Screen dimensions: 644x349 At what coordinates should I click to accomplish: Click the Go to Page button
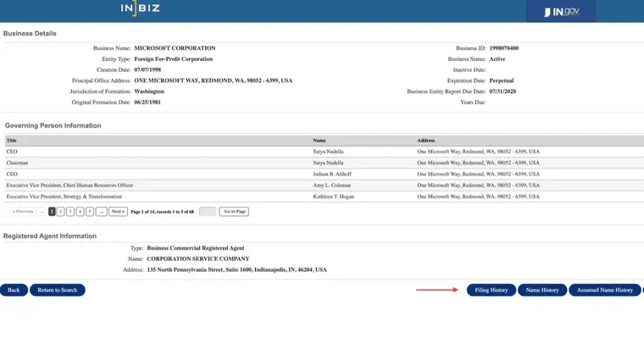(x=234, y=212)
